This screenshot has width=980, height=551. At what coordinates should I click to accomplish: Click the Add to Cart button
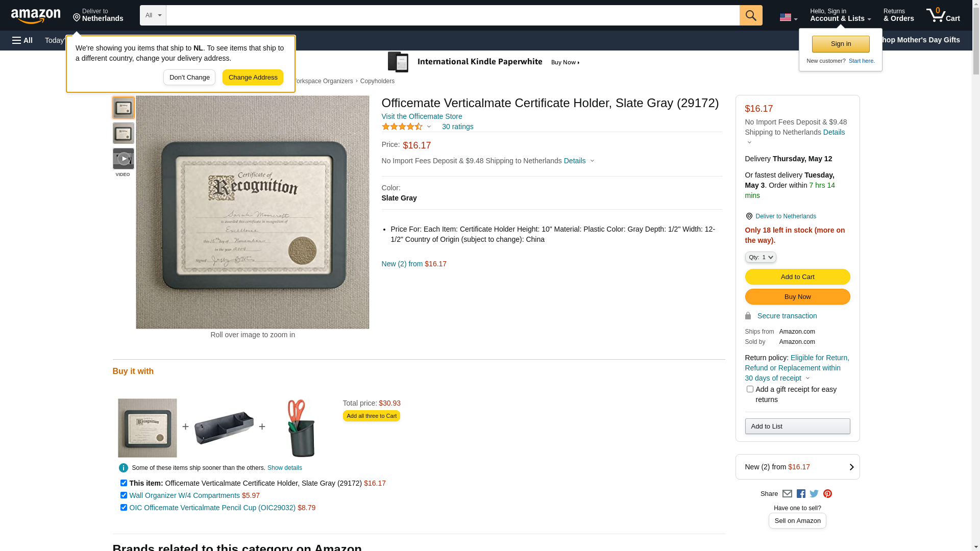click(797, 277)
